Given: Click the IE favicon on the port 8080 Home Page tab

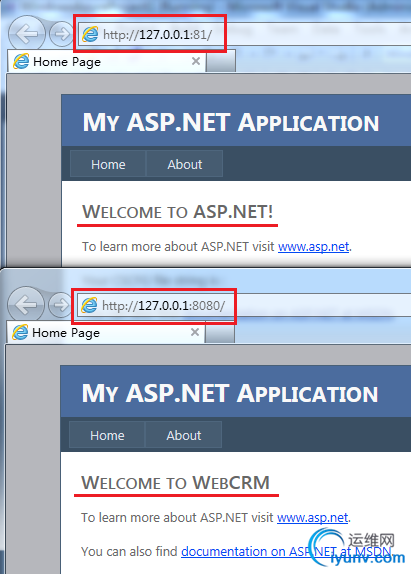Looking at the screenshot, I should [x=20, y=332].
